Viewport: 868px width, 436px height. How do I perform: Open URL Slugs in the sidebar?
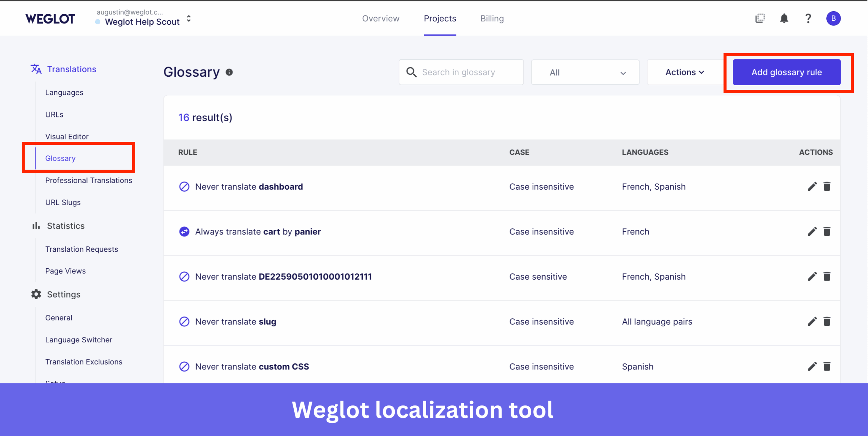(x=63, y=202)
